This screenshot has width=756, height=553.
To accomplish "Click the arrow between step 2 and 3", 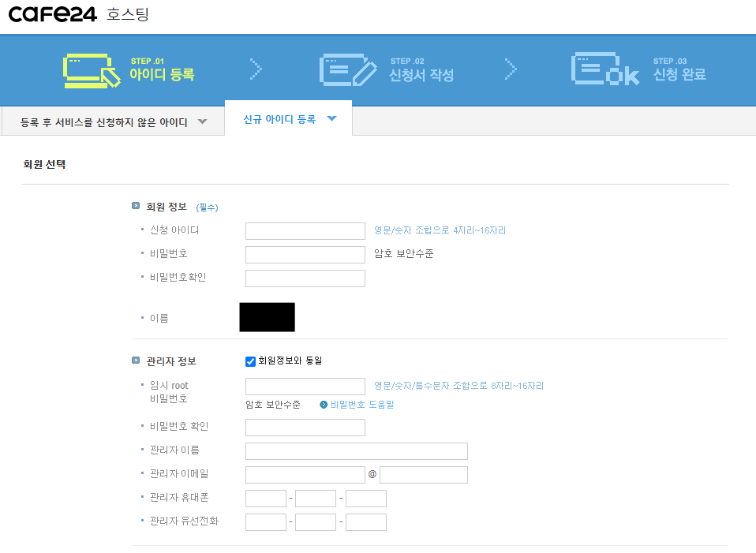I will [x=511, y=69].
